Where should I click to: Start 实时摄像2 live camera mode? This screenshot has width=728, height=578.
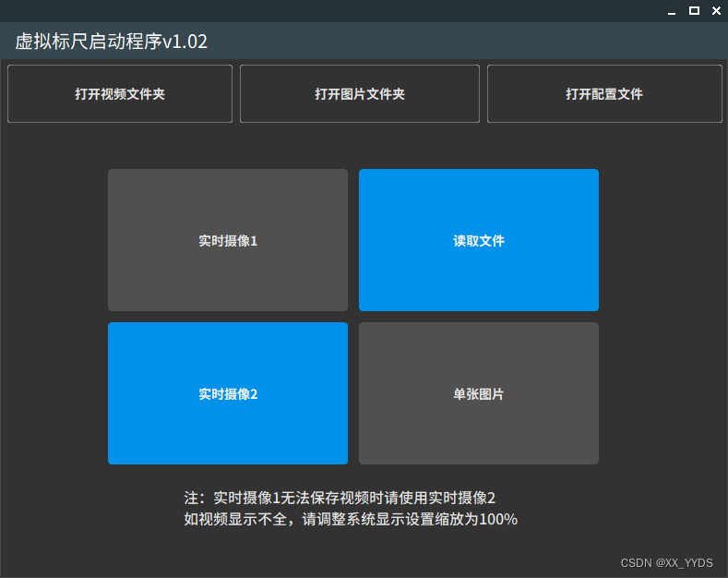pyautogui.click(x=228, y=393)
